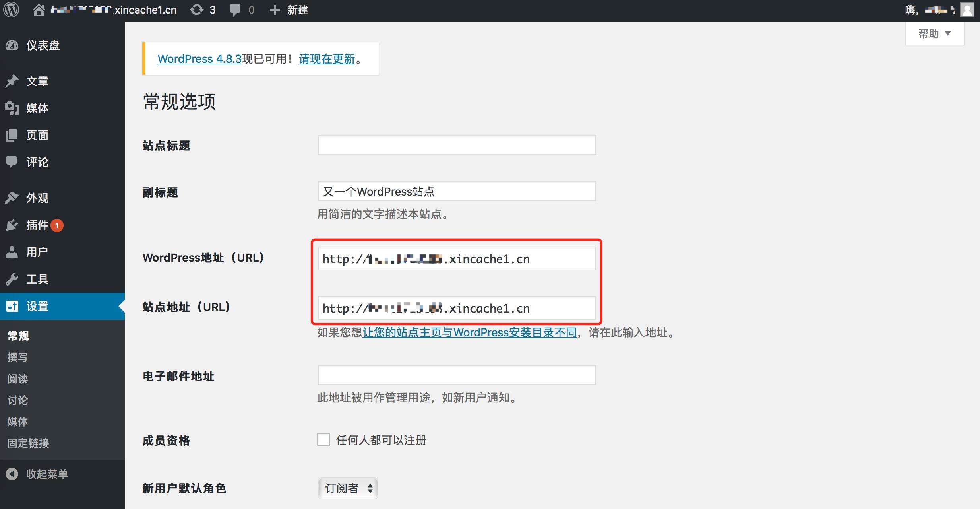Screen dimensions: 980x509
Task: Open 让您的站点主页与WordPress安装目录不同 link
Action: click(x=469, y=332)
